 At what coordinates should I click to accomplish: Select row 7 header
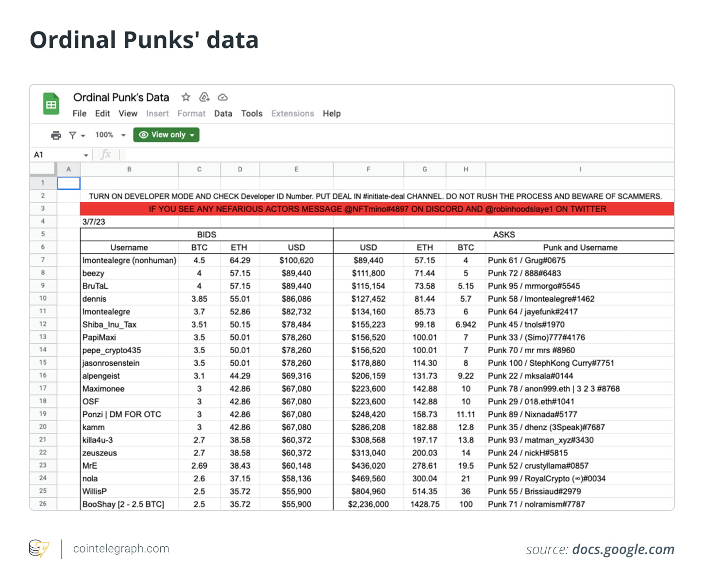[43, 260]
